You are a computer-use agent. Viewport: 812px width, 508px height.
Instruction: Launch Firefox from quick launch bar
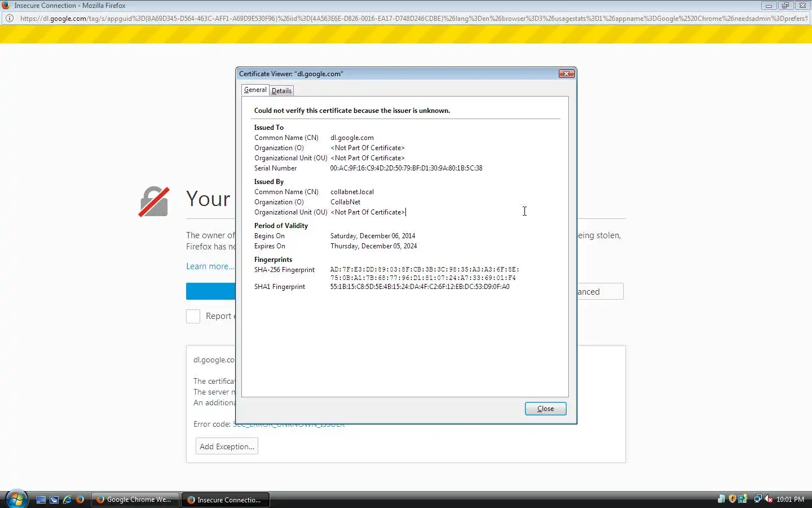pos(80,500)
